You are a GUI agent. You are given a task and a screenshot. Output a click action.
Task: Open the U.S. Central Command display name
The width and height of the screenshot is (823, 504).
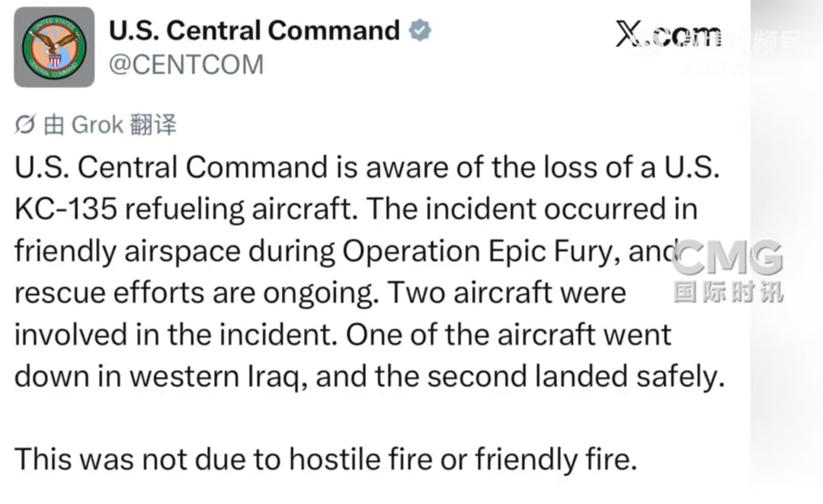[x=255, y=30]
